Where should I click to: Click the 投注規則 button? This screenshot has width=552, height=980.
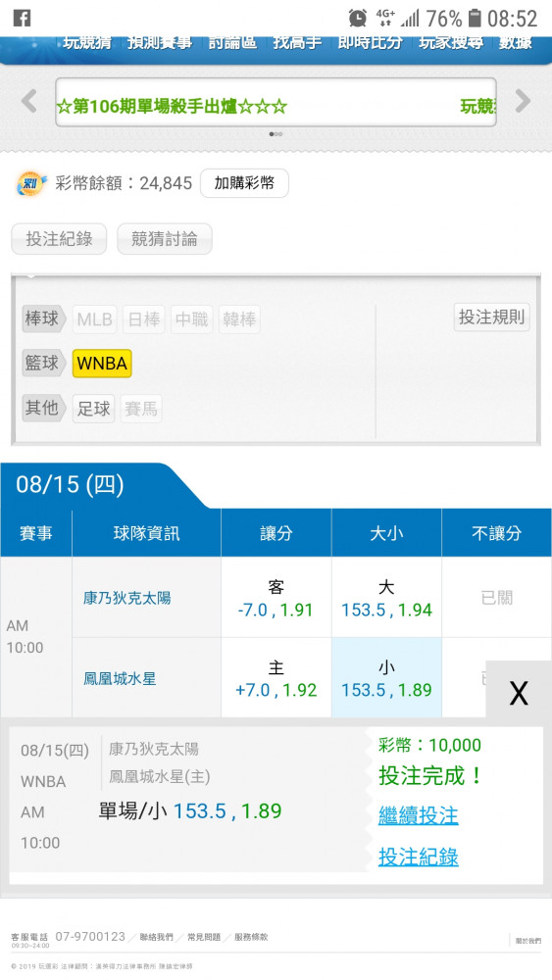(492, 318)
